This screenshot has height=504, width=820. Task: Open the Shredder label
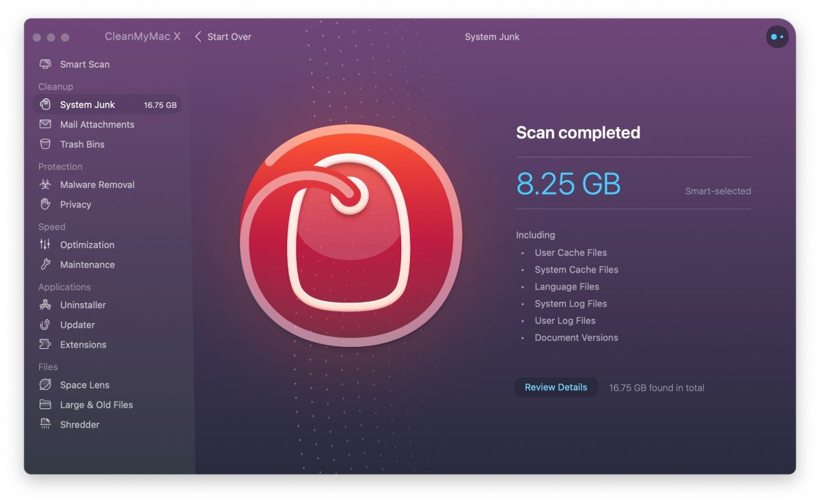pos(79,424)
